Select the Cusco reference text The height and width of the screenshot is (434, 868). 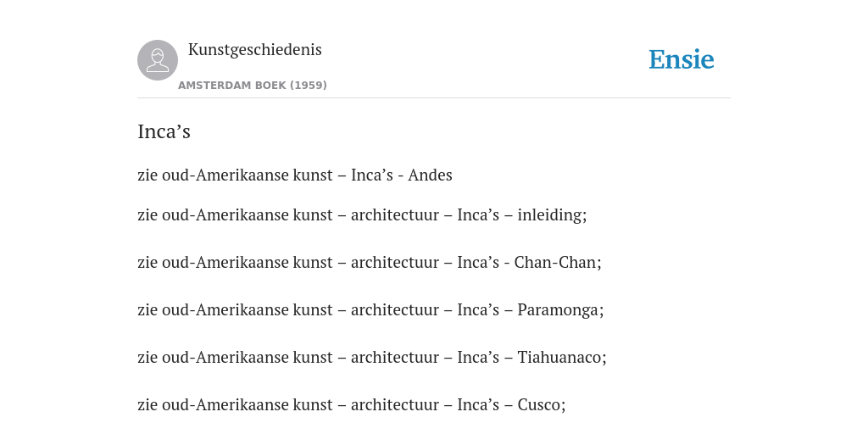(540, 405)
